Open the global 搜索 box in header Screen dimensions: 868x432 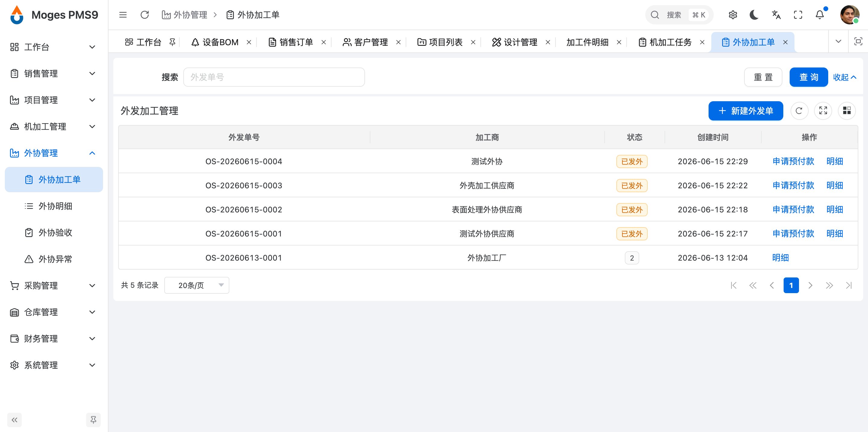[x=679, y=15]
